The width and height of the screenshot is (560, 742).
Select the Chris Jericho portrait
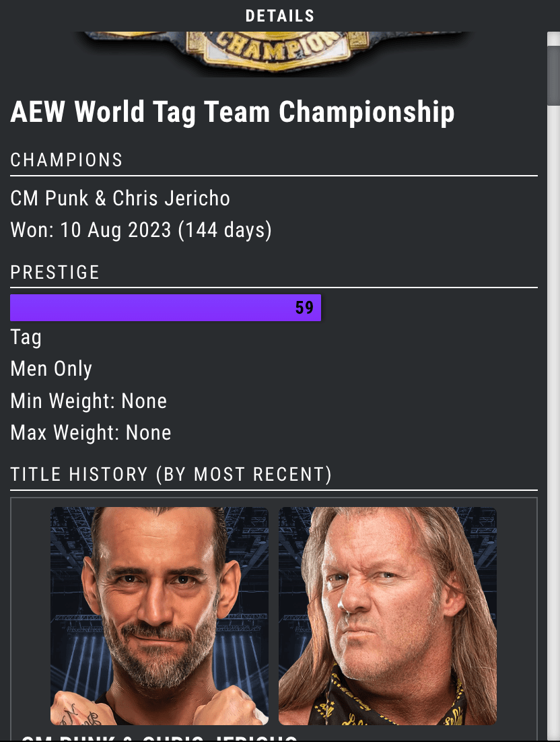pyautogui.click(x=387, y=616)
